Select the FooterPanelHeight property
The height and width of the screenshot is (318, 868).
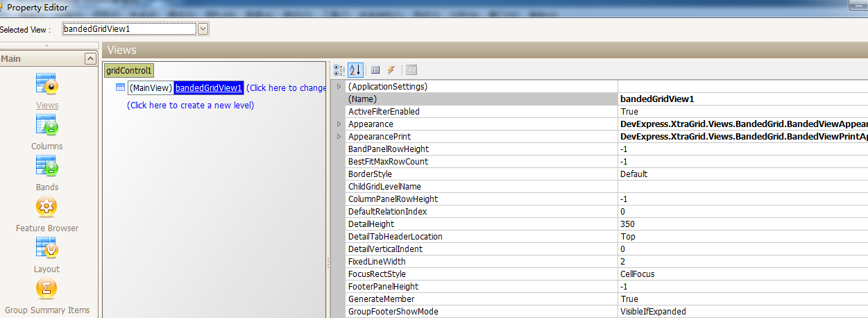coord(482,287)
